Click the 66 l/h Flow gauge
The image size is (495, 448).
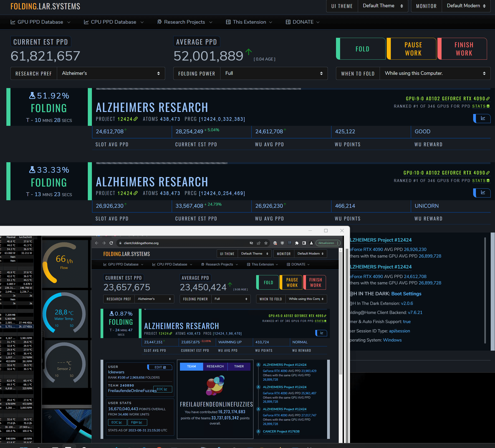64,263
